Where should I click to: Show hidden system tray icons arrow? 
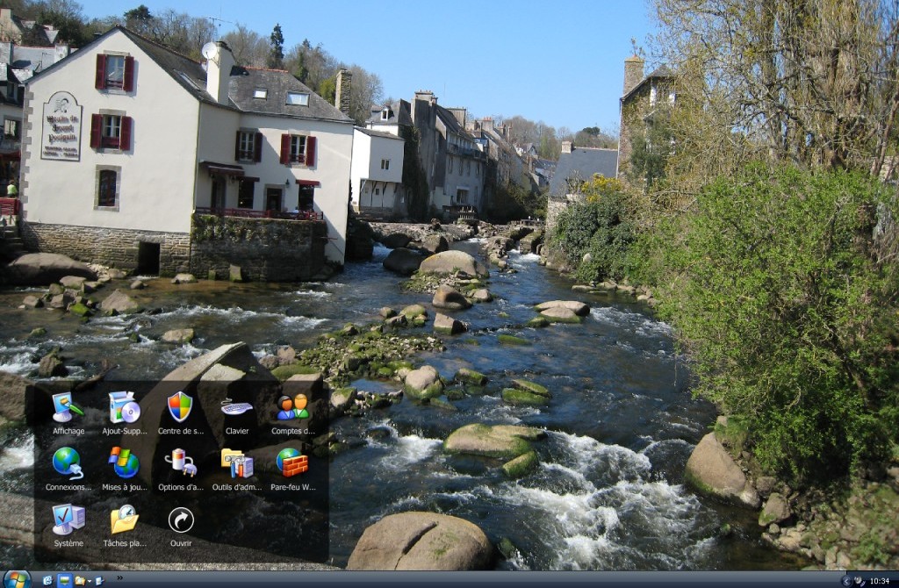click(x=846, y=581)
